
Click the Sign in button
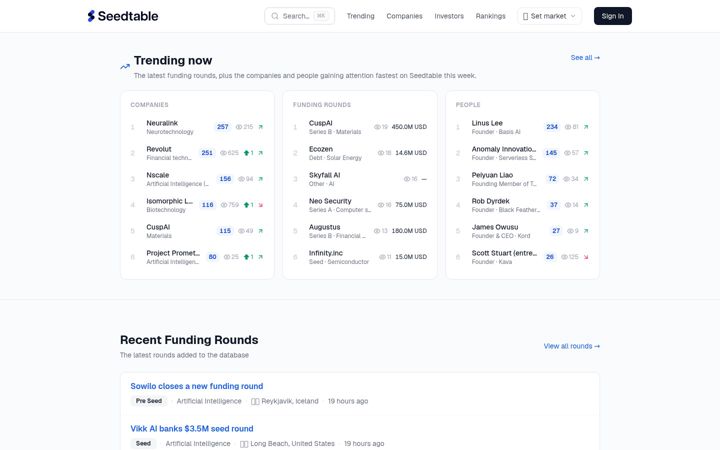pos(613,16)
